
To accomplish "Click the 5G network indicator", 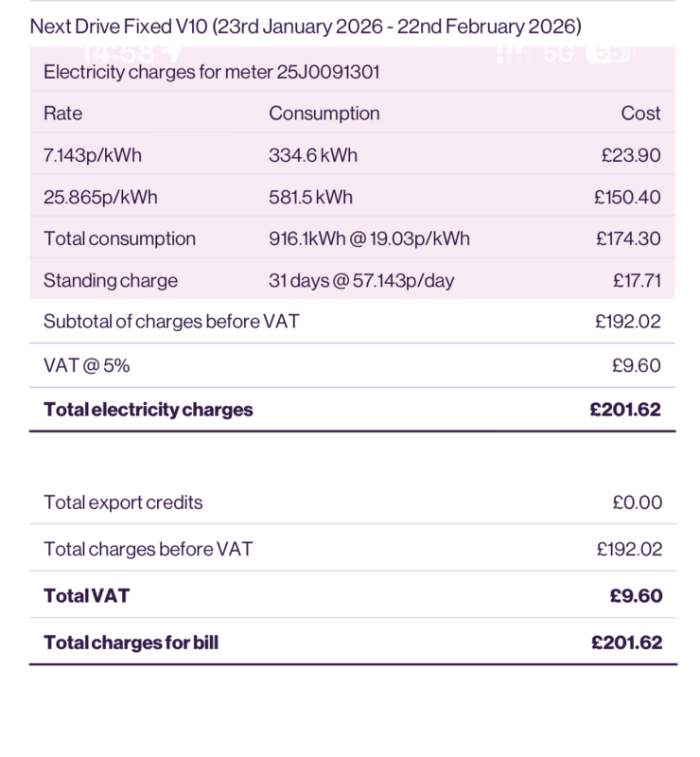I will [x=559, y=53].
